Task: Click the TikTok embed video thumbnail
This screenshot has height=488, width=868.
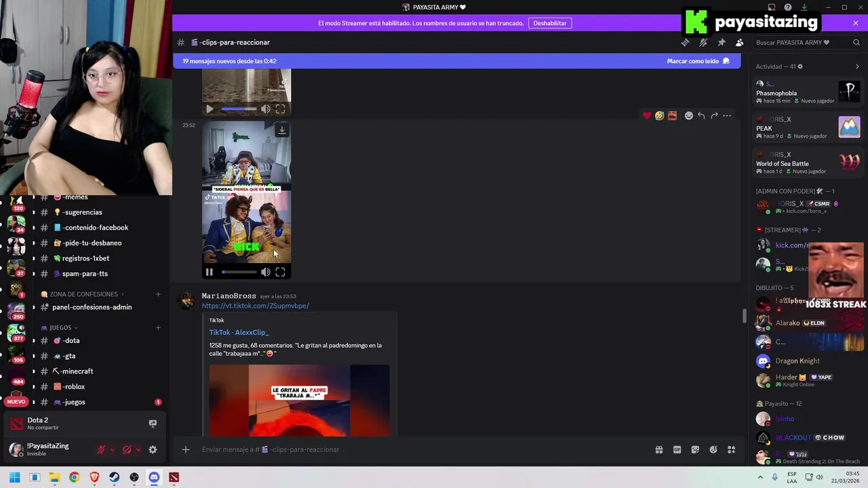Action: coord(299,401)
